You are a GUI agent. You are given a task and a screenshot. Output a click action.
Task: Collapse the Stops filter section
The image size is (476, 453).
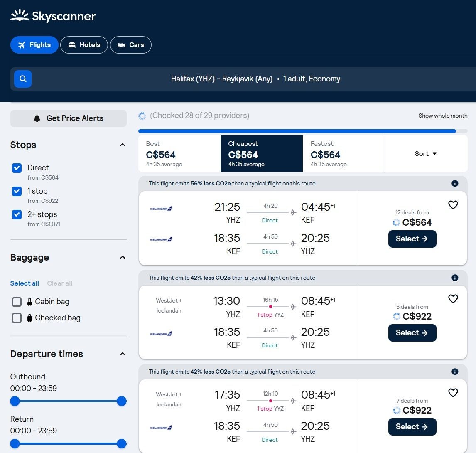coord(123,145)
